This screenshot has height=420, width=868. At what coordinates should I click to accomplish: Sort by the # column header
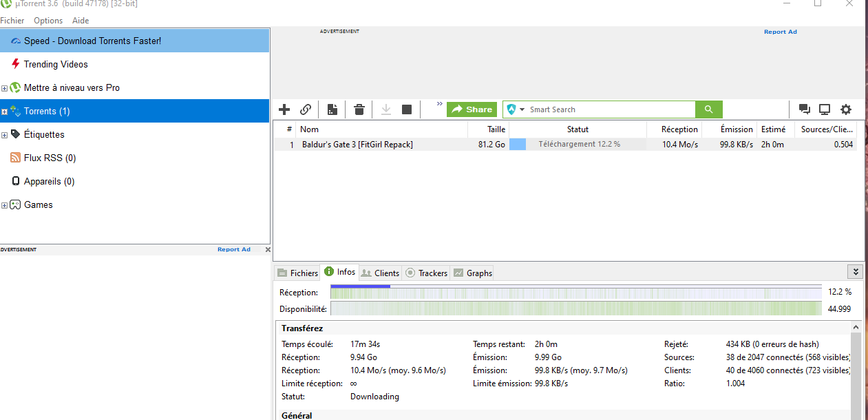[285, 129]
